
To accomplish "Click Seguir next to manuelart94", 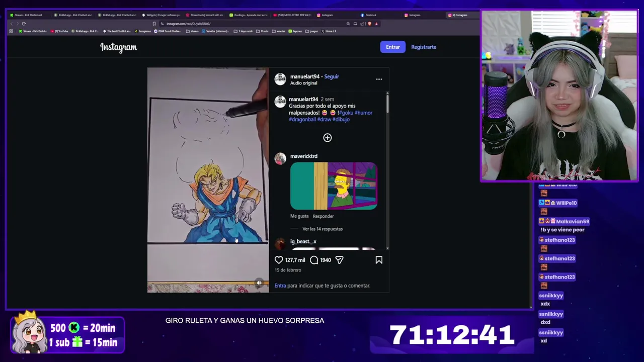I will point(332,76).
